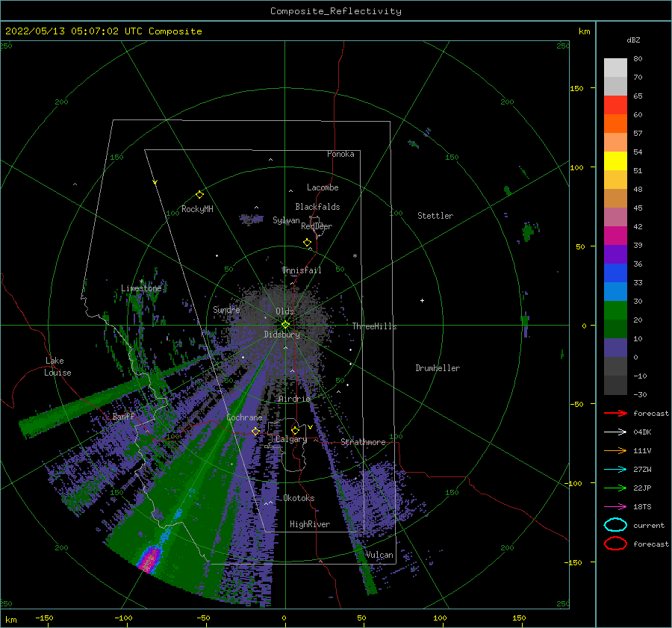Click the asterisk marker east of Innisfail
This screenshot has width=672, height=628.
pyautogui.click(x=355, y=256)
